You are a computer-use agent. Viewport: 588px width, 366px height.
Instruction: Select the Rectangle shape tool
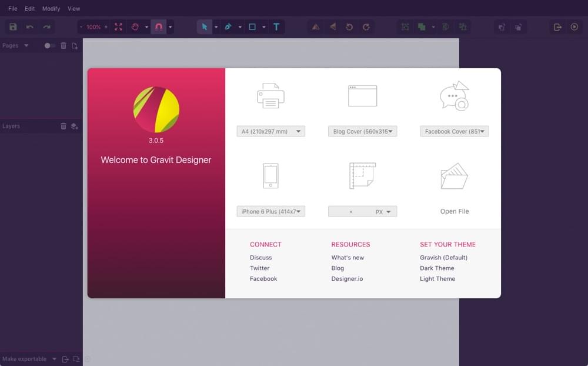[x=252, y=26]
